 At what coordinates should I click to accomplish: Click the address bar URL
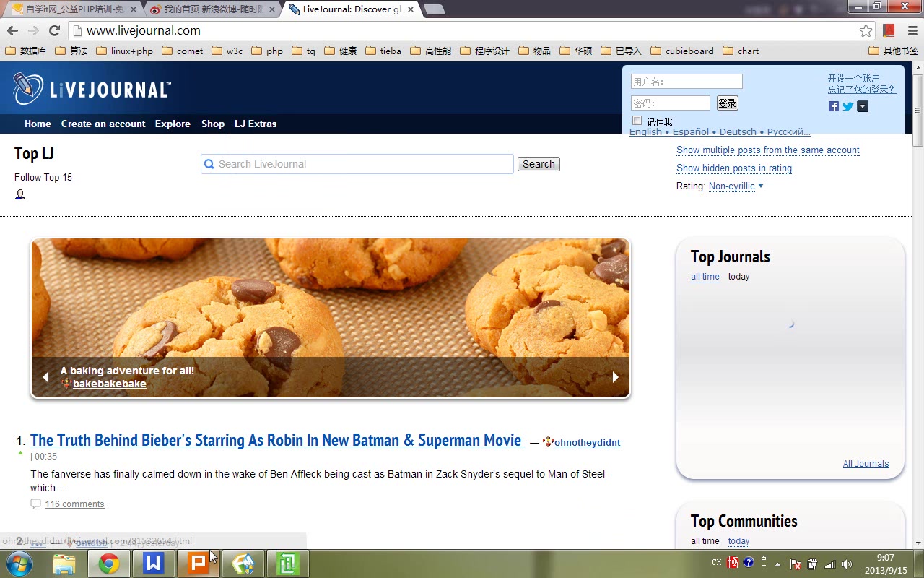[144, 30]
